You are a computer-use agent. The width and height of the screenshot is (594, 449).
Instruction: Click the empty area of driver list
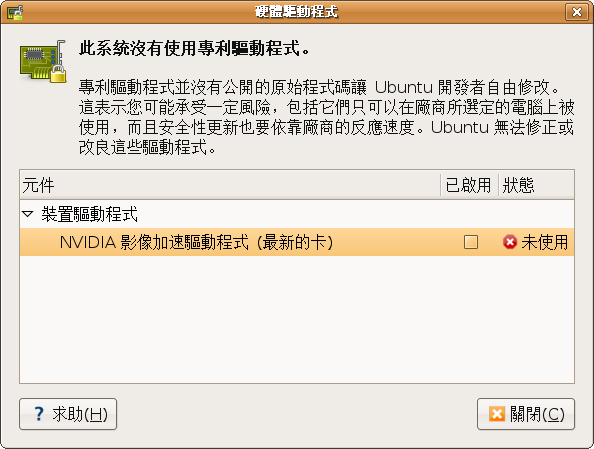pyautogui.click(x=297, y=319)
